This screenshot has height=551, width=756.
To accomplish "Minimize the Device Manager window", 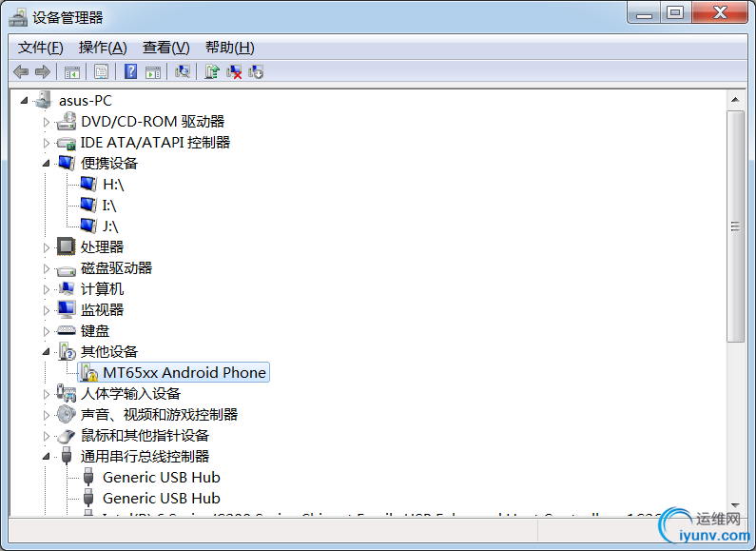I will 644,13.
